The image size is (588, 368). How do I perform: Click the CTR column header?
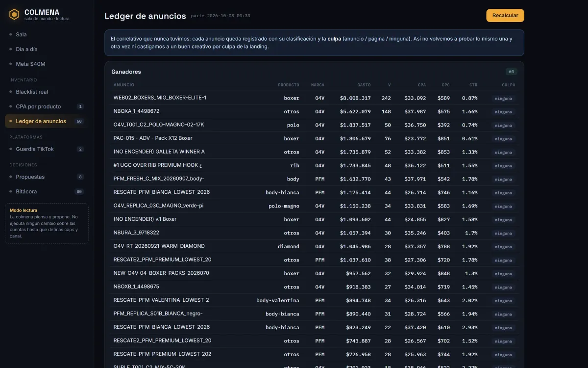click(473, 85)
